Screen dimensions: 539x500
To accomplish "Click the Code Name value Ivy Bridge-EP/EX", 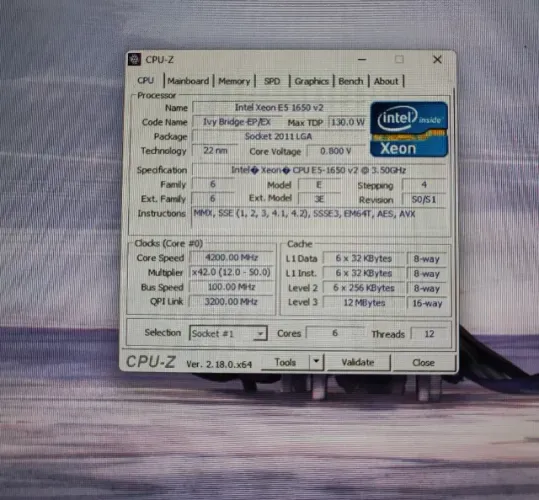I will click(x=237, y=122).
